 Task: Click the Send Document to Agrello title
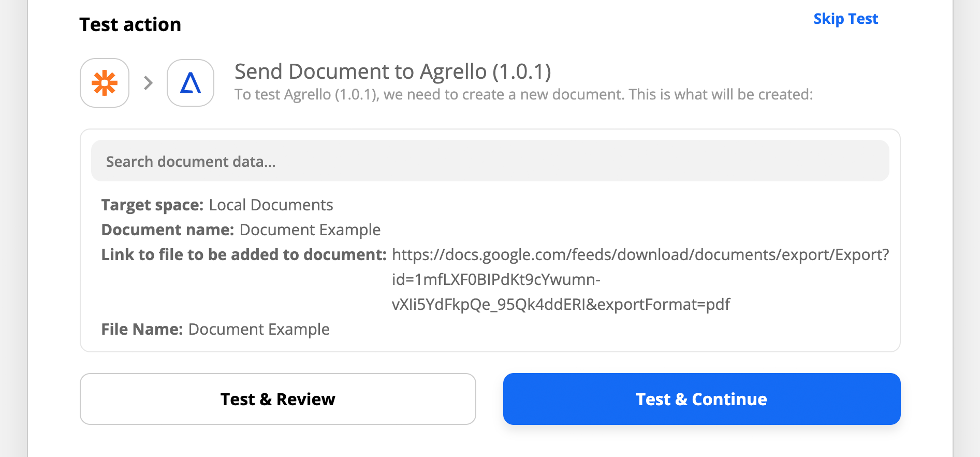393,72
